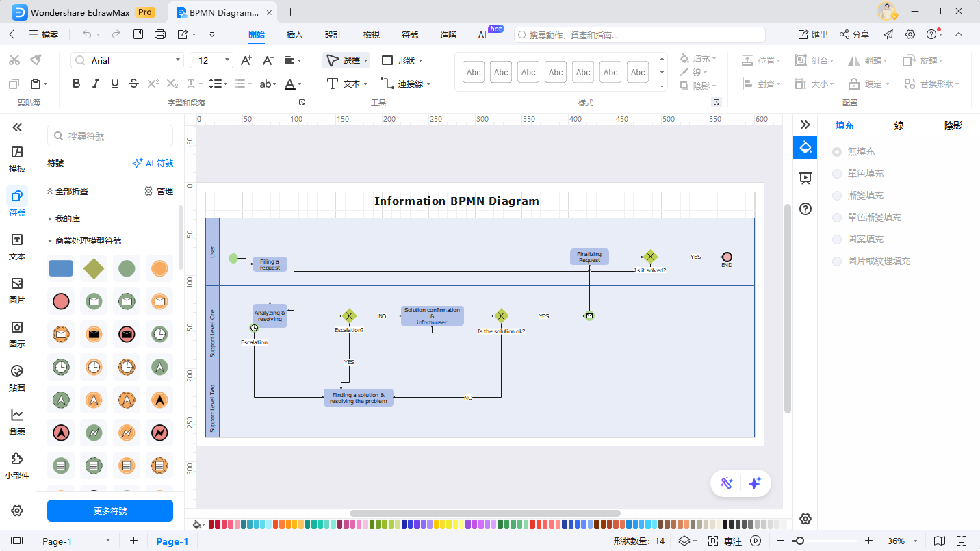Select the pattern fill radio option
The image size is (980, 551).
pos(837,240)
